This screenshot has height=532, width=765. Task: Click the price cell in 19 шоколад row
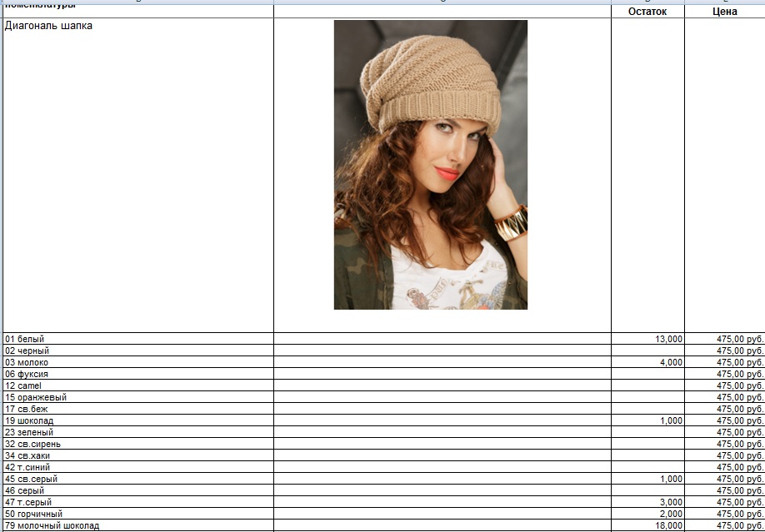pos(724,420)
